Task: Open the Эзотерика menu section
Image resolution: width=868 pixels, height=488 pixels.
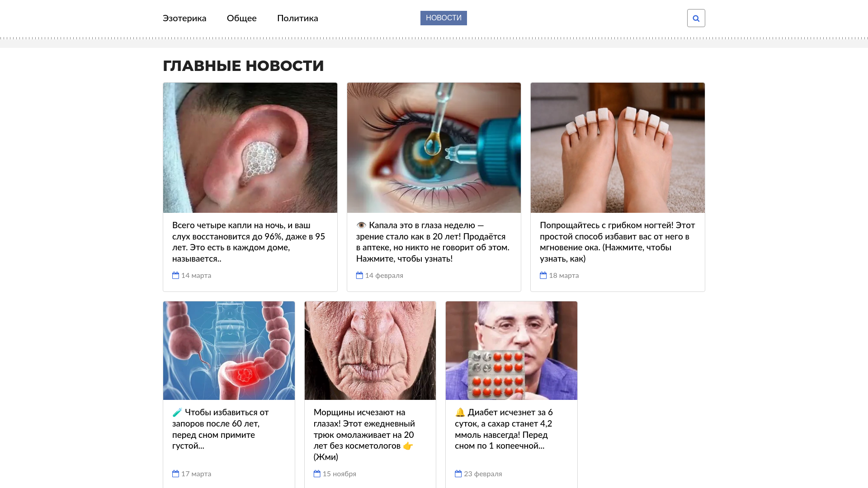Action: 184,19
